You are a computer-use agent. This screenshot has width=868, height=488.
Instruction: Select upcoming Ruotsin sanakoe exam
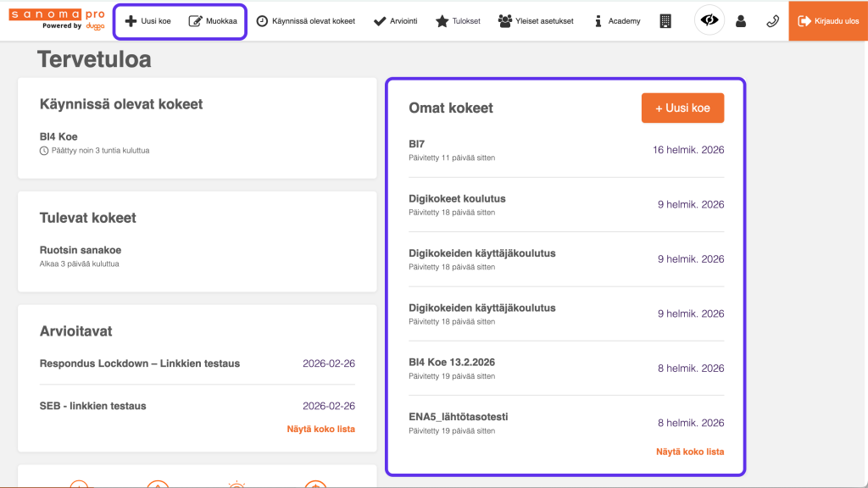pyautogui.click(x=80, y=250)
